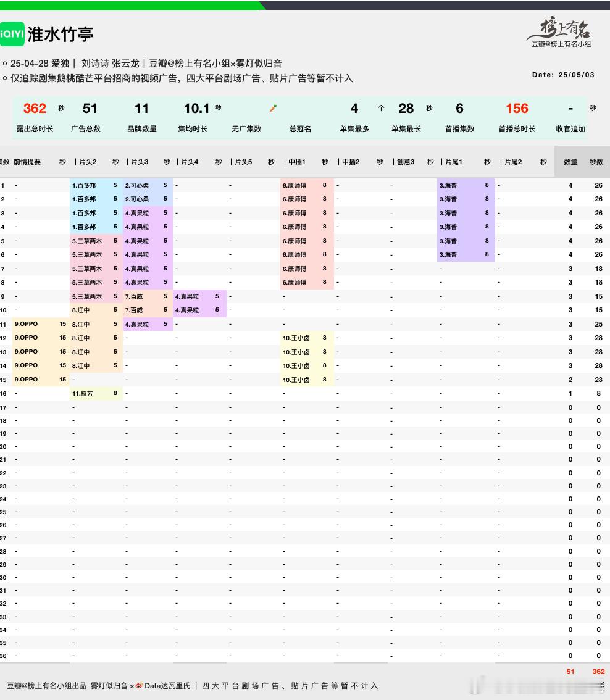610x700 pixels.
Task: Click the 收官追加 label
Action: click(x=570, y=128)
